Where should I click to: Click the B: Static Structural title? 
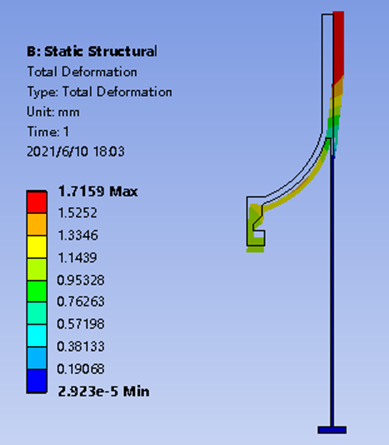(x=92, y=51)
